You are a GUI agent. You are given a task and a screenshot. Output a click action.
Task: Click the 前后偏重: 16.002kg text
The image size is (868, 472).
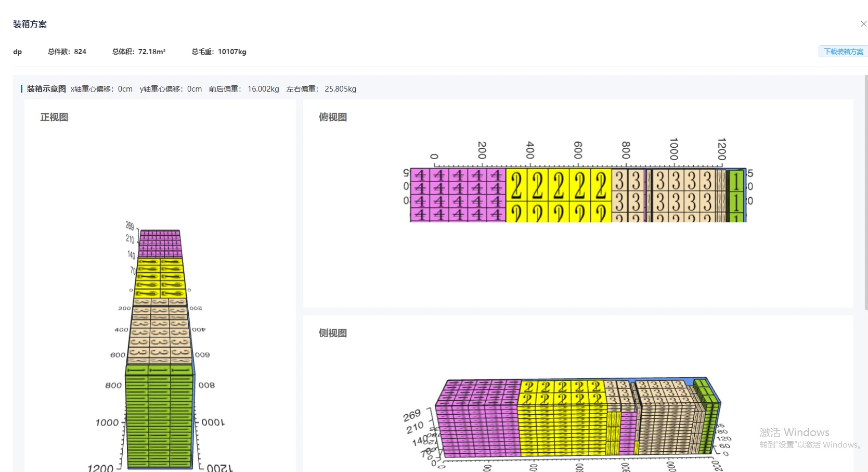pos(244,89)
